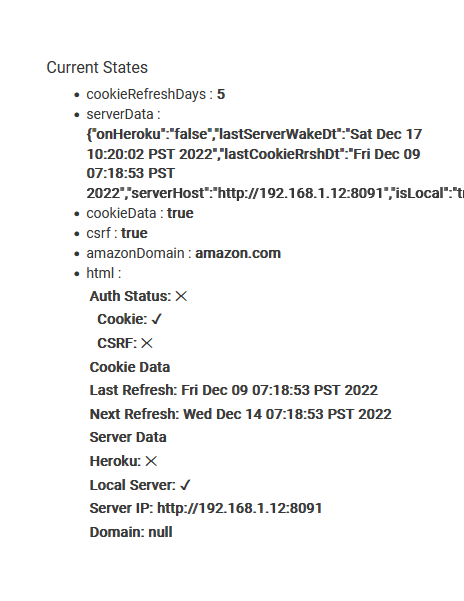Viewport: 464px width, 601px height.
Task: Click the amazon.com domain value
Action: pos(238,253)
